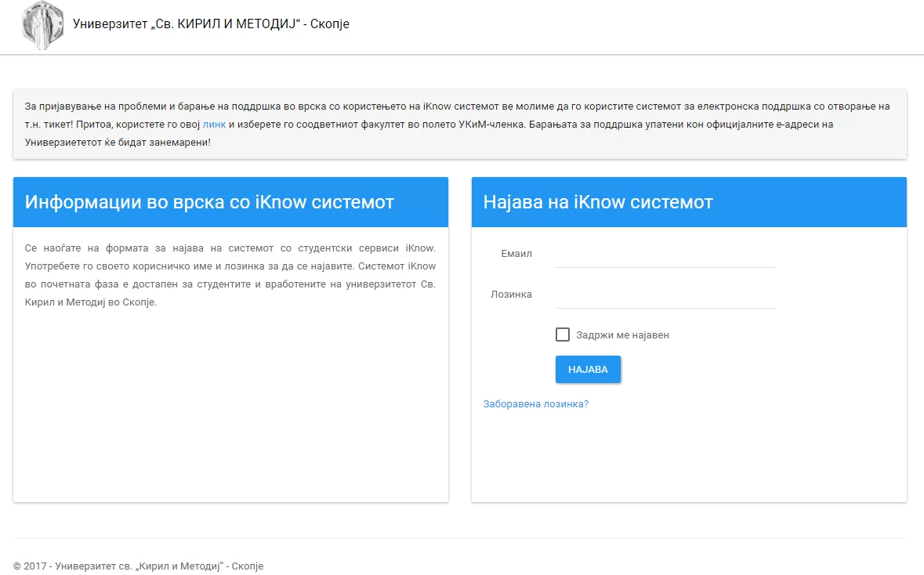Click the Информации во врска со iKnow системот heading
Screen dimensions: 924x575
pos(209,202)
